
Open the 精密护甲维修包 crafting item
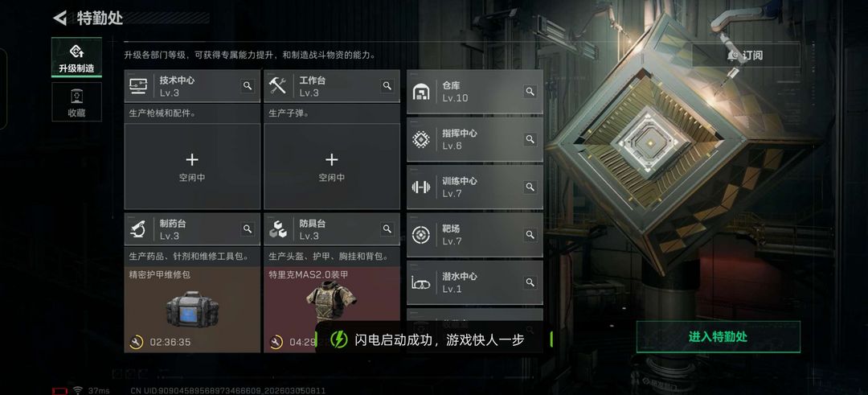(x=192, y=310)
